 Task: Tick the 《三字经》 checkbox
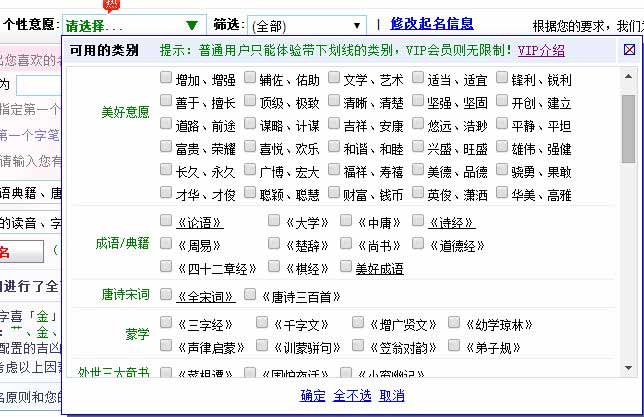166,323
